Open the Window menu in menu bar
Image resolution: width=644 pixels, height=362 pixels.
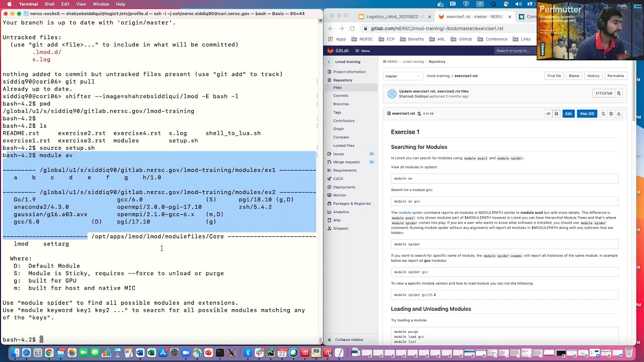[101, 4]
